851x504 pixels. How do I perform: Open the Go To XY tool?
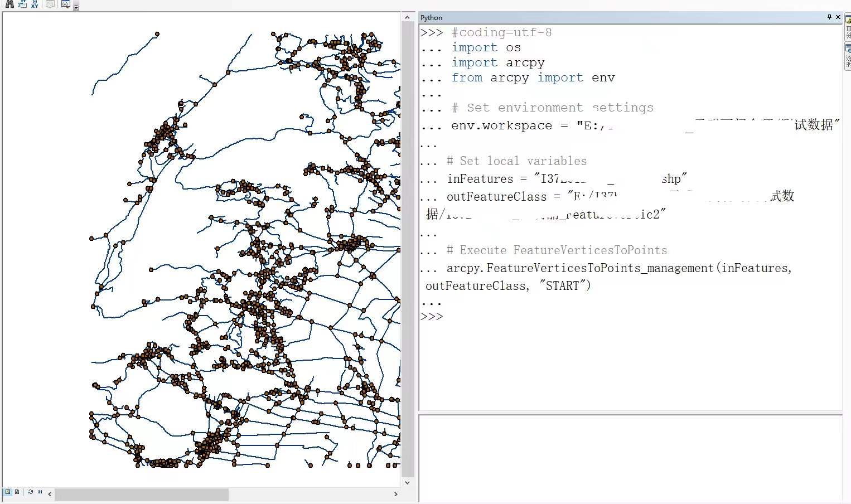click(35, 4)
